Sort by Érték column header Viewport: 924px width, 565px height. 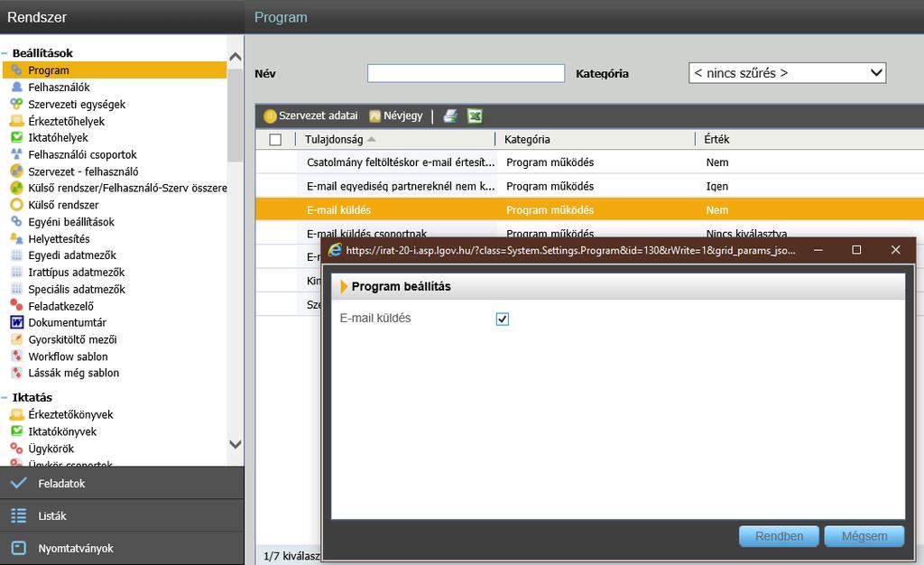[716, 140]
